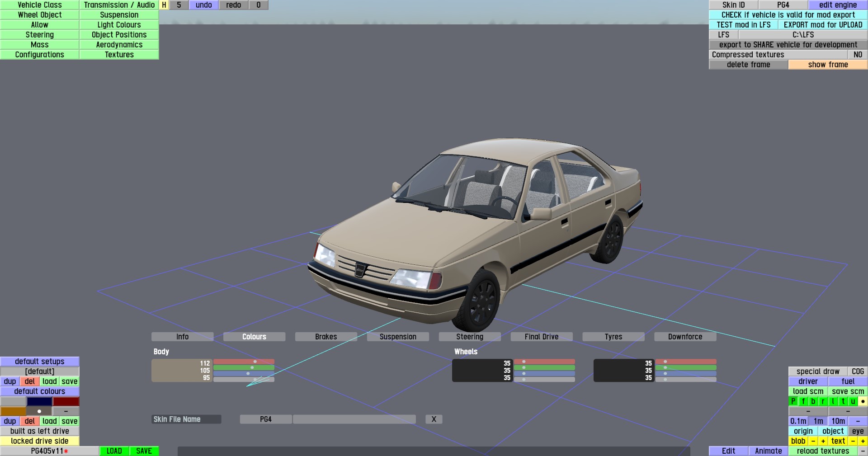The image size is (868, 456).
Task: Open the Textures menu
Action: pyautogui.click(x=119, y=55)
